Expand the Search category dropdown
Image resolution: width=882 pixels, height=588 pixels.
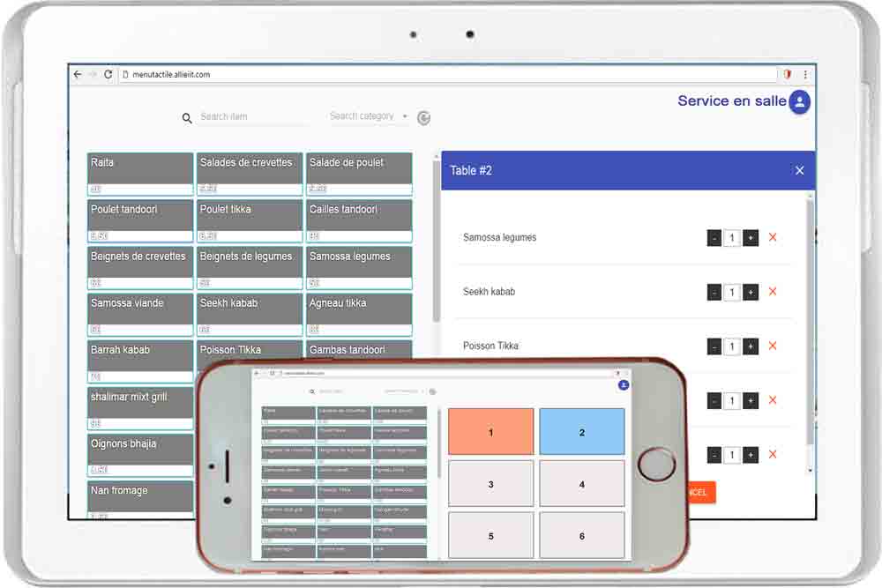(405, 116)
